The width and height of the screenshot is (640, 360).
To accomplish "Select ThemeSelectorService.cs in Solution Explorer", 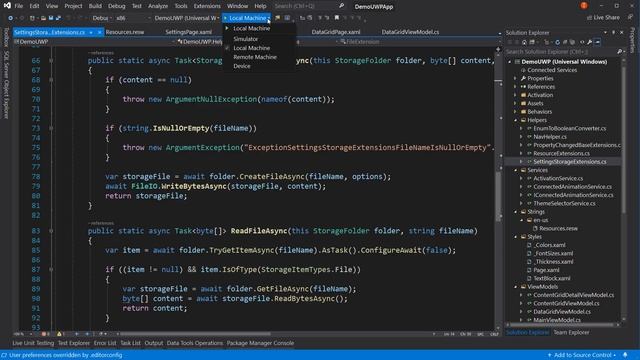I will 564,203.
